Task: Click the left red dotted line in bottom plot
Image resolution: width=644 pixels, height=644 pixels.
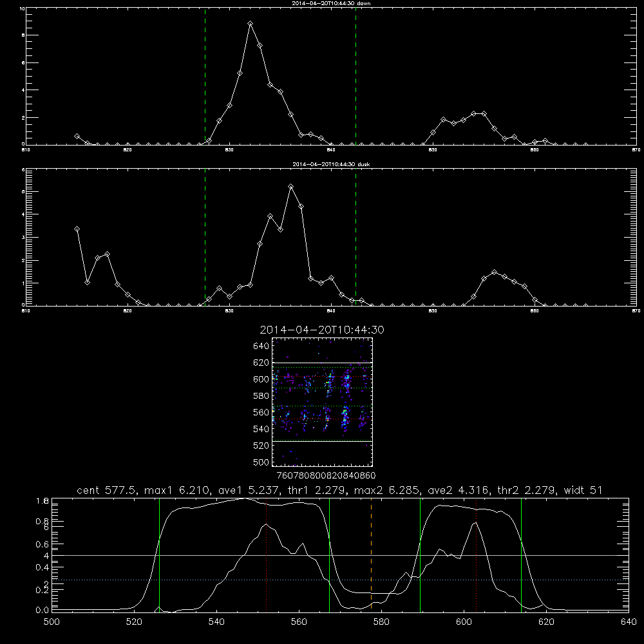Action: (266, 554)
